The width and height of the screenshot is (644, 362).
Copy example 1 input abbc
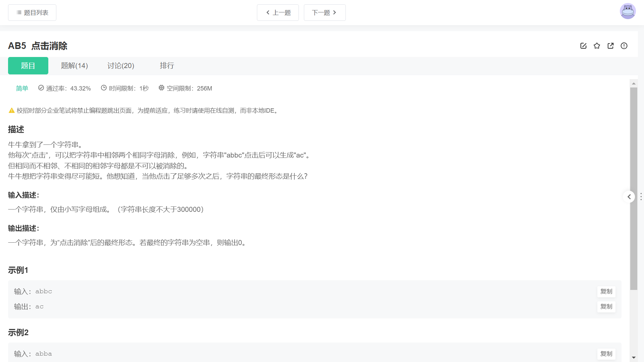(606, 292)
